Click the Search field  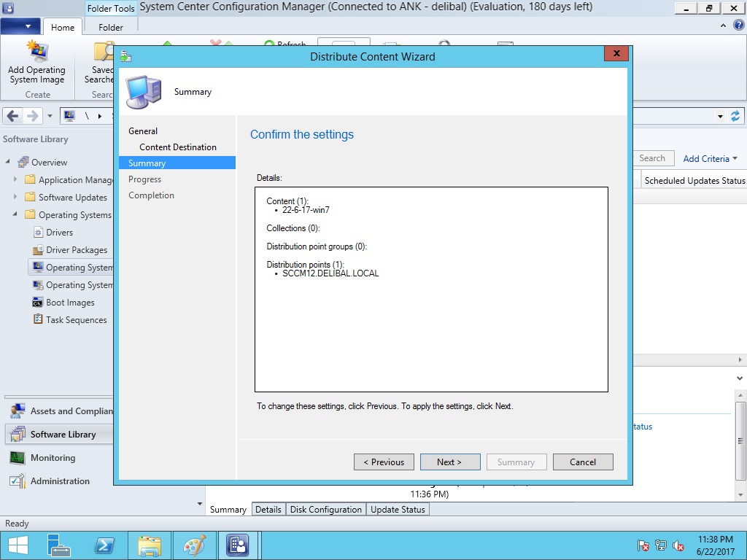(x=651, y=158)
